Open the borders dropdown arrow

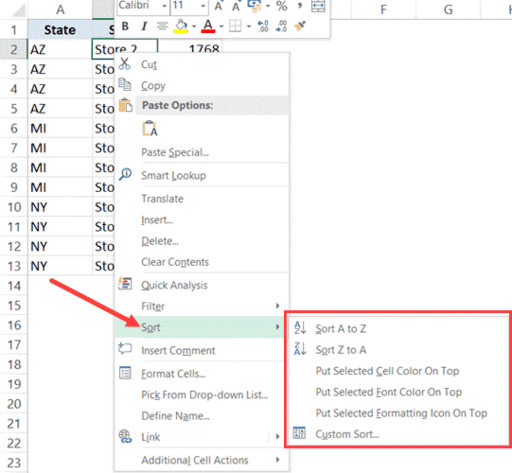coord(249,26)
